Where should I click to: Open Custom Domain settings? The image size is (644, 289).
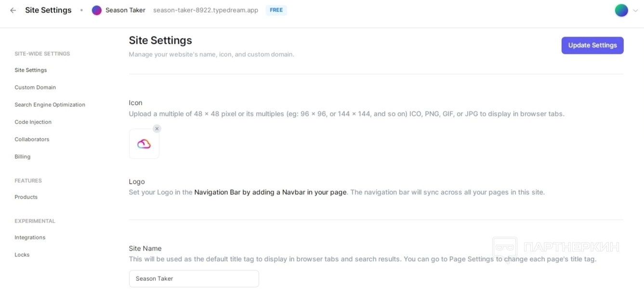coord(35,88)
